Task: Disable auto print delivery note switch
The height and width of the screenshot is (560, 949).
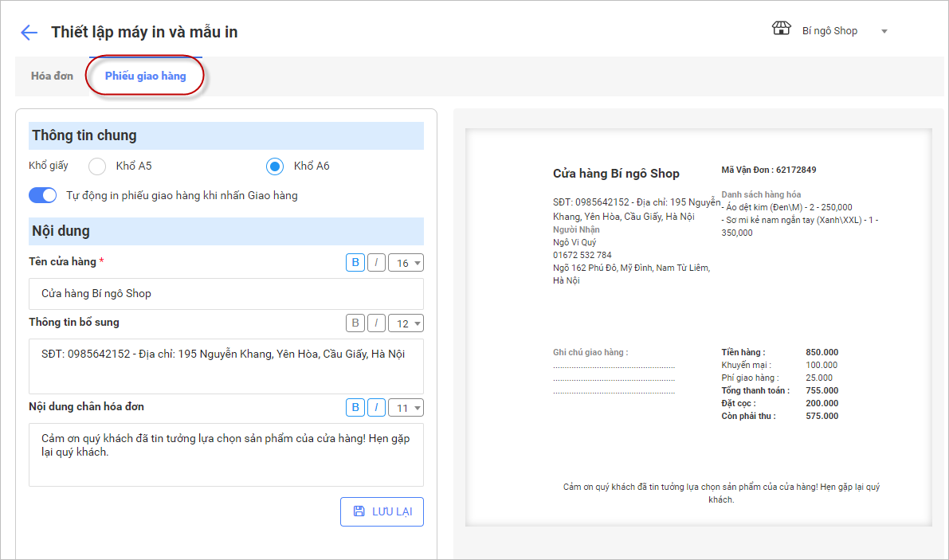Action: (43, 195)
